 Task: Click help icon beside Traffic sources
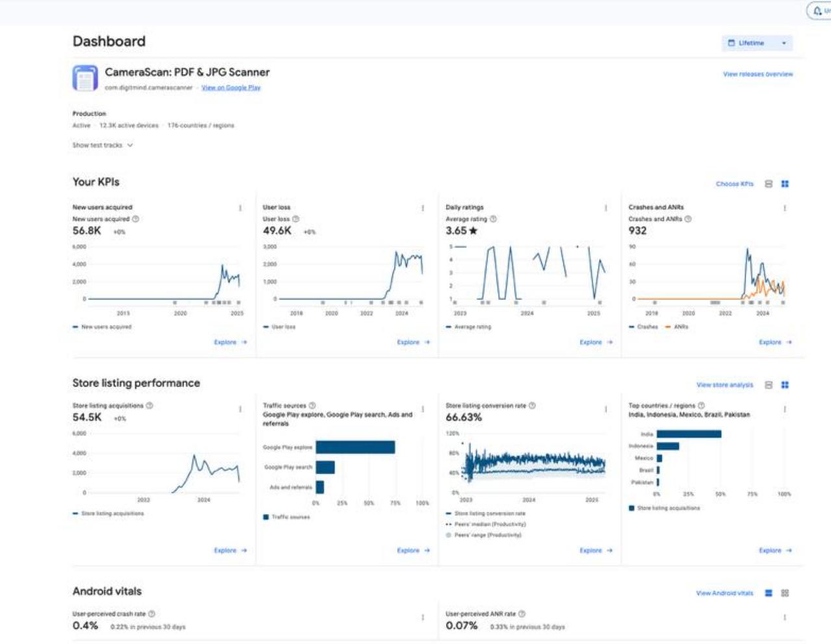(312, 406)
